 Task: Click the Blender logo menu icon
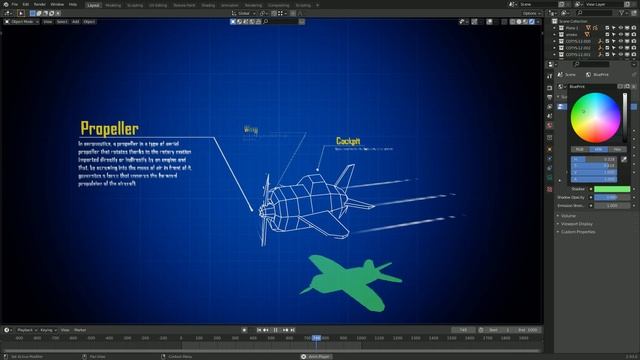6,4
